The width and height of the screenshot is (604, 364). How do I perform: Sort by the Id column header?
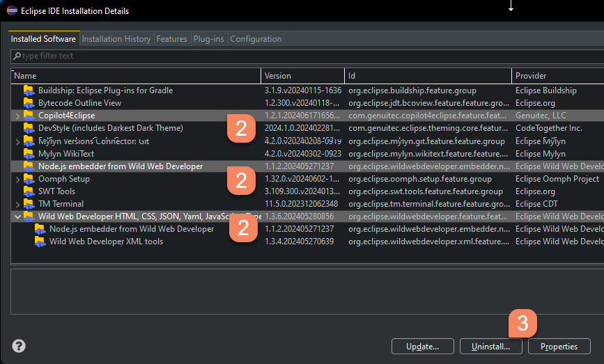(428, 76)
